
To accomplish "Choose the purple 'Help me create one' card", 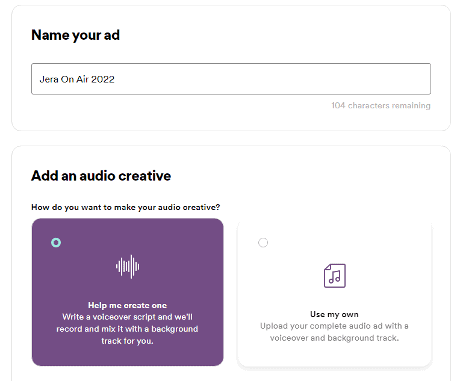I will click(x=127, y=292).
